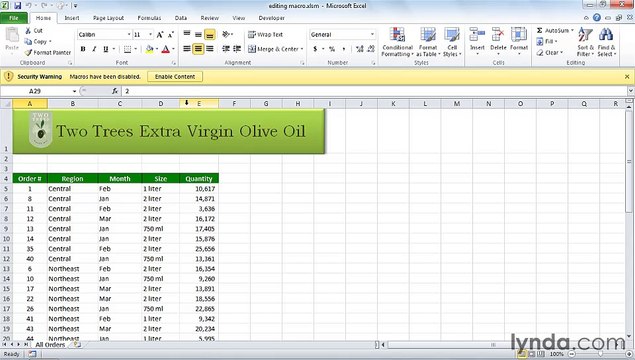Image resolution: width=635 pixels, height=360 pixels.
Task: Toggle Underline formatting
Action: click(105, 49)
